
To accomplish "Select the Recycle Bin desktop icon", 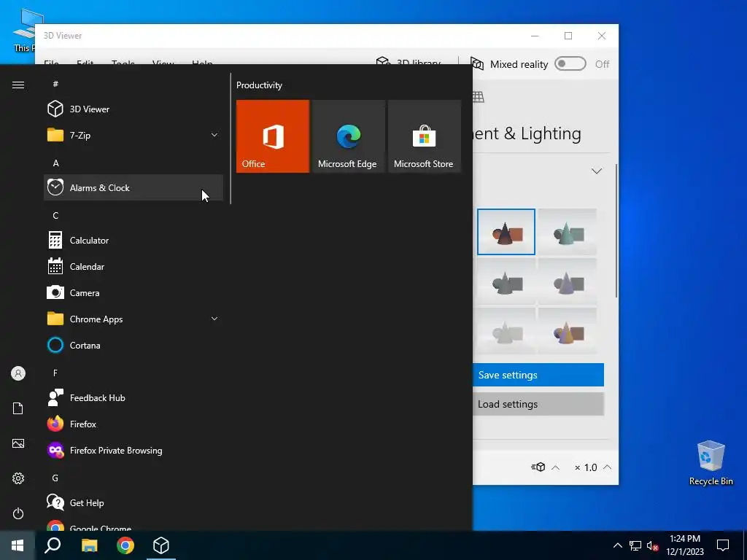I will tap(711, 462).
